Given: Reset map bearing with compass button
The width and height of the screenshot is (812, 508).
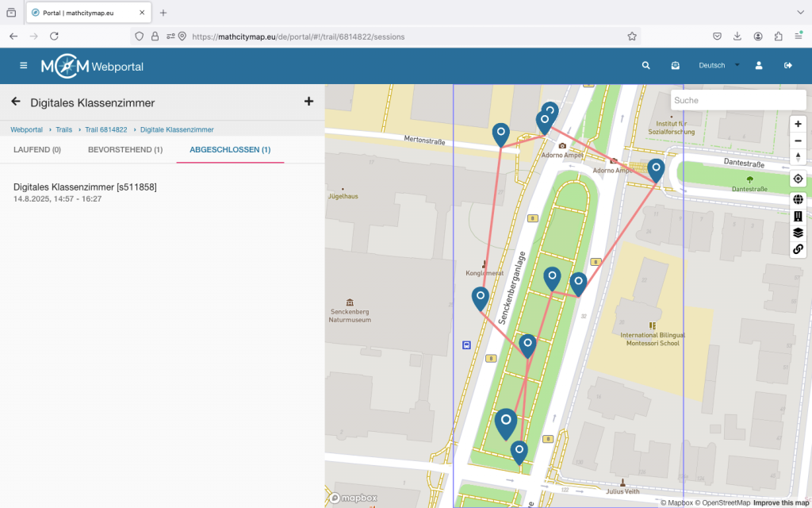Looking at the screenshot, I should click(x=798, y=156).
